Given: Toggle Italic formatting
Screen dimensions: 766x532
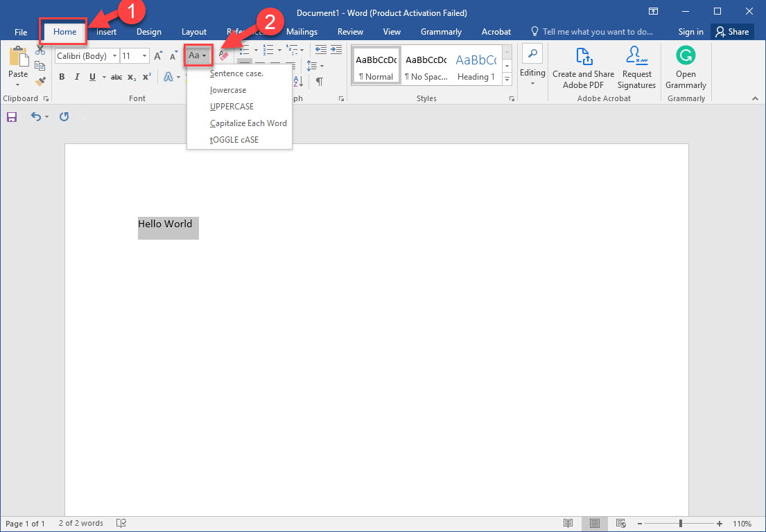Looking at the screenshot, I should point(77,77).
